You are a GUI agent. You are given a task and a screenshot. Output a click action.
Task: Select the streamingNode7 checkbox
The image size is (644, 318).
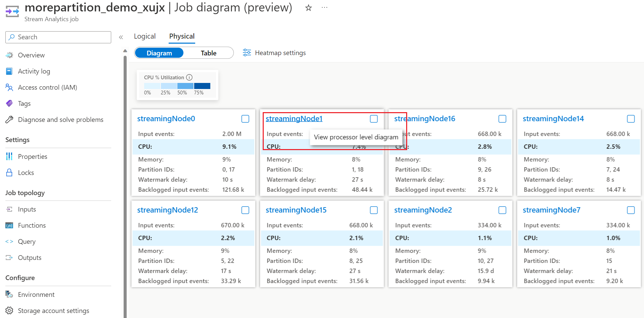click(631, 210)
